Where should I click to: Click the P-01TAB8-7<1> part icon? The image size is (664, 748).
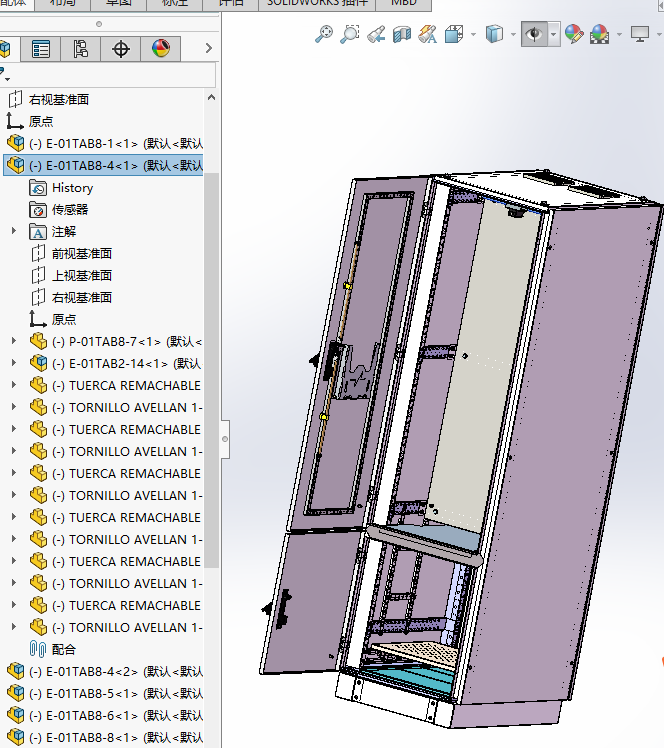38,342
